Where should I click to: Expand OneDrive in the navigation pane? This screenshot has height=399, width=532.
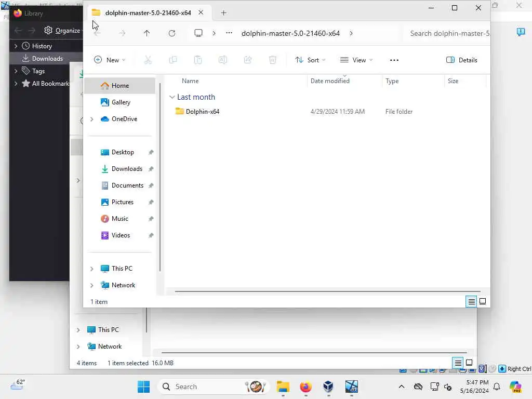[91, 119]
